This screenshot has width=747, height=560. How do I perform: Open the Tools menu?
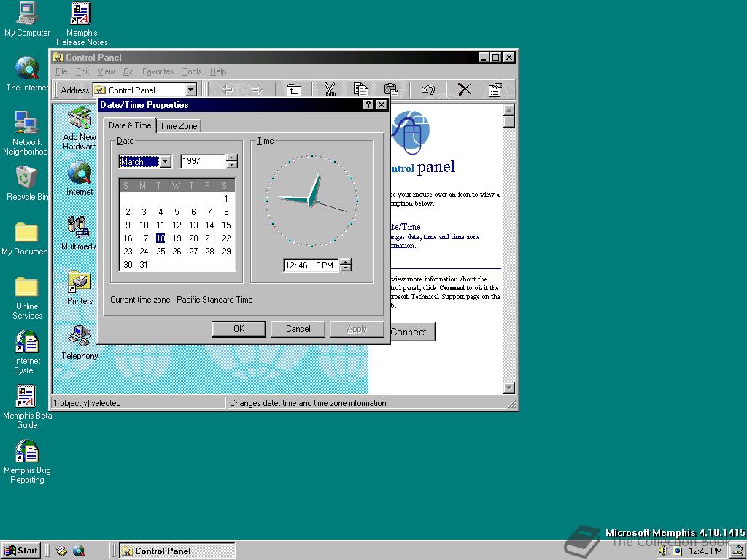[x=192, y=71]
